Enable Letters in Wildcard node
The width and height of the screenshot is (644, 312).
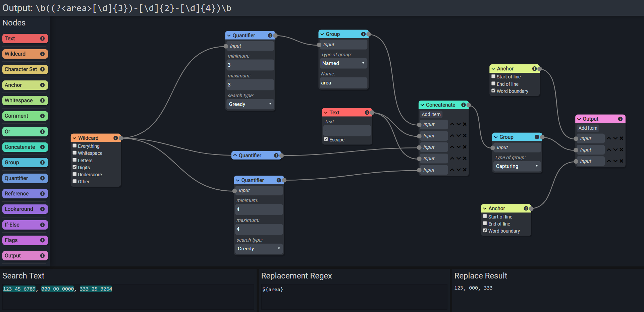coord(75,160)
